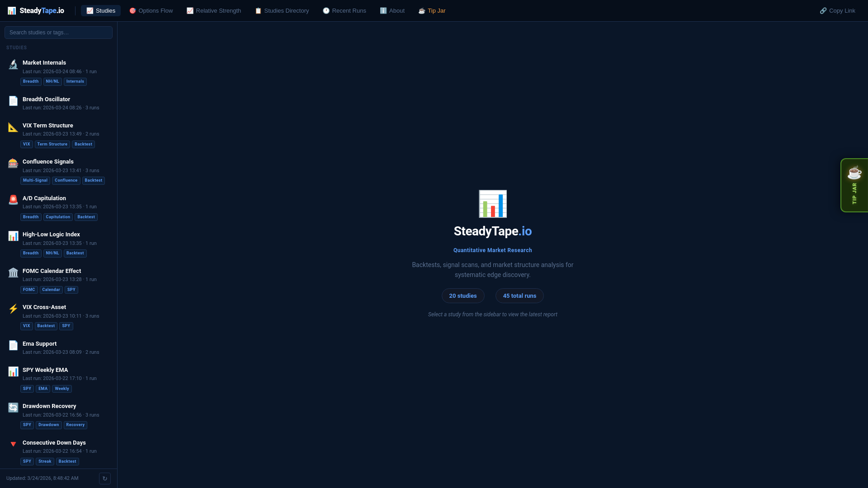Click the Quantitative Market Research subtitle
The image size is (868, 488).
coord(493,250)
